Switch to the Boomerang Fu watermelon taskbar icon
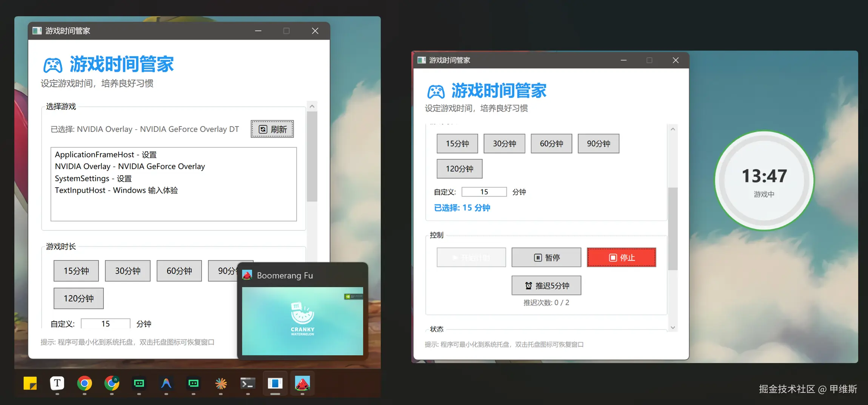The height and width of the screenshot is (405, 868). click(x=302, y=383)
